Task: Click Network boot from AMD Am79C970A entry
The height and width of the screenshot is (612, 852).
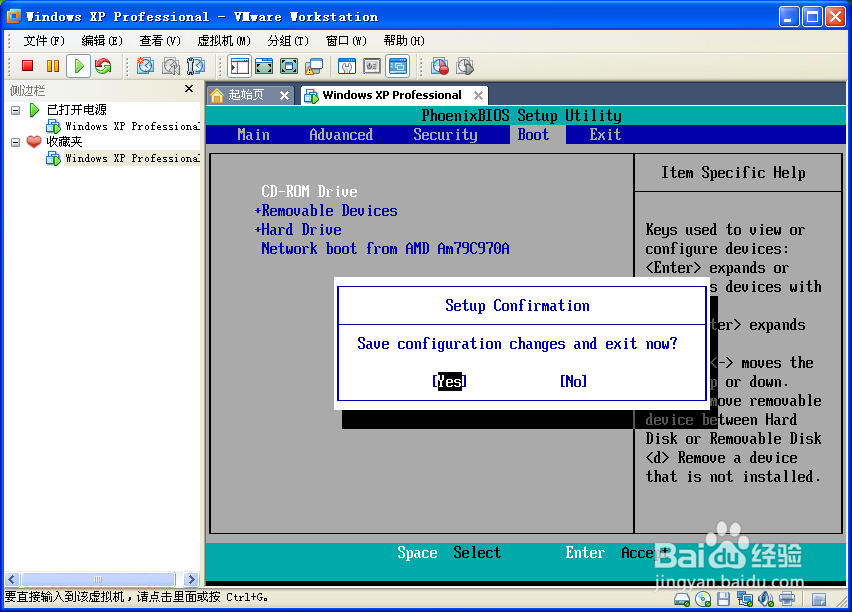Action: click(x=385, y=248)
